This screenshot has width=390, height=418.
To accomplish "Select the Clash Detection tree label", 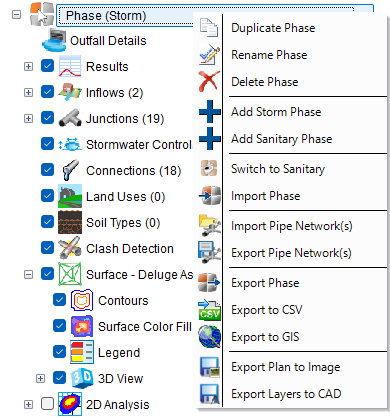I will coord(130,248).
